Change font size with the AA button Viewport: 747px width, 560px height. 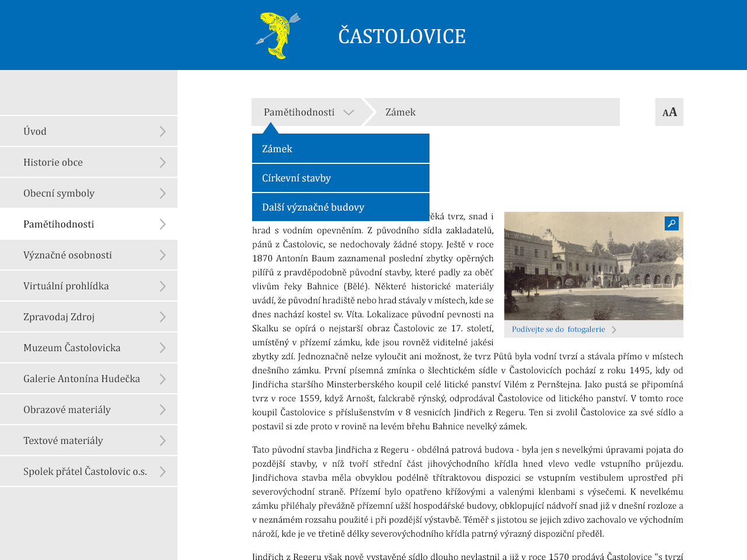pyautogui.click(x=669, y=112)
